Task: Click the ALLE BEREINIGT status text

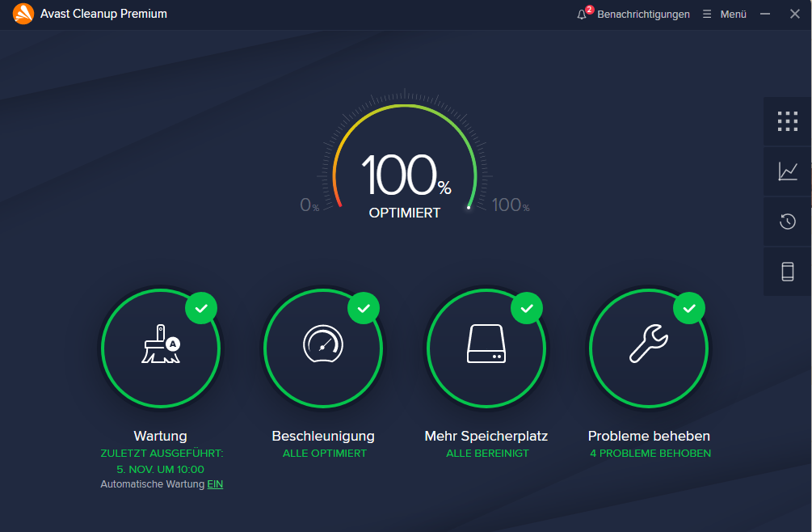Action: click(x=487, y=454)
